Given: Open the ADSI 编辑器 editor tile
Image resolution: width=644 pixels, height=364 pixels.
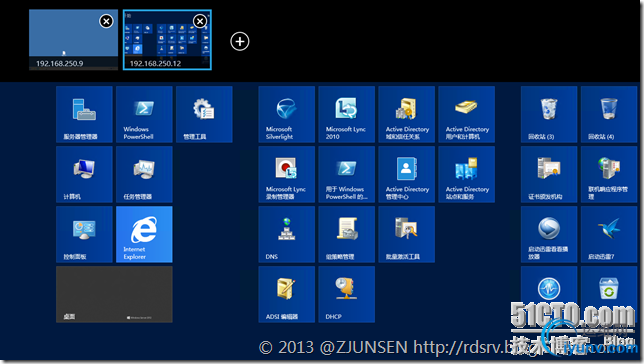Looking at the screenshot, I should click(x=287, y=294).
